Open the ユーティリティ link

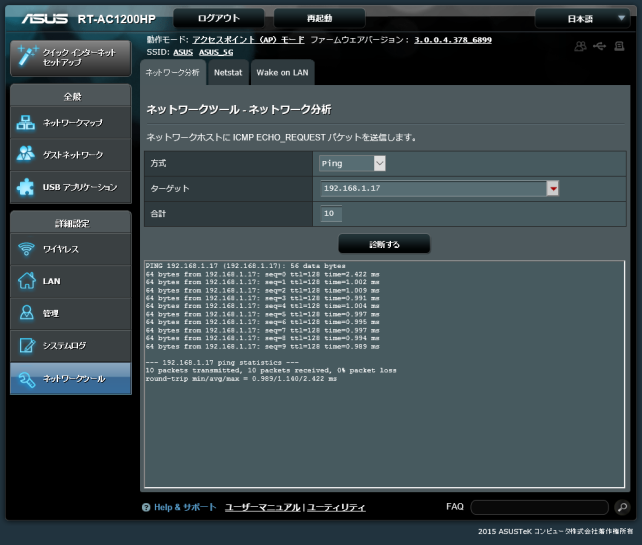click(x=336, y=507)
